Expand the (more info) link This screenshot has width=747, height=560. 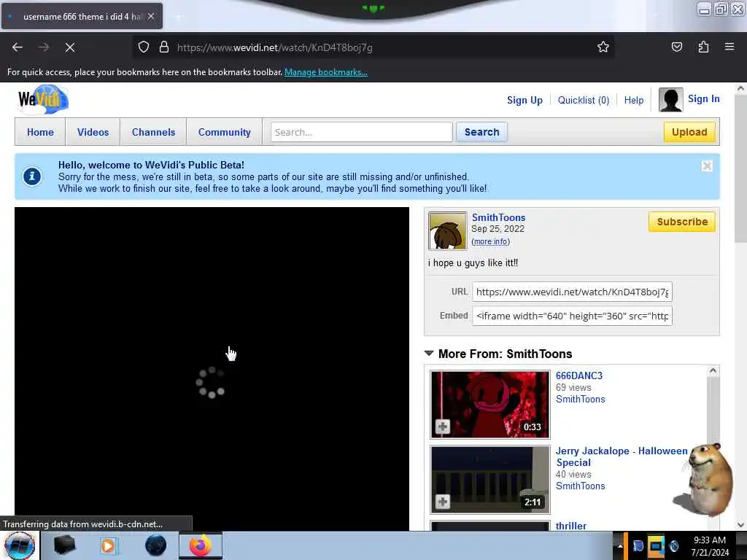click(491, 241)
